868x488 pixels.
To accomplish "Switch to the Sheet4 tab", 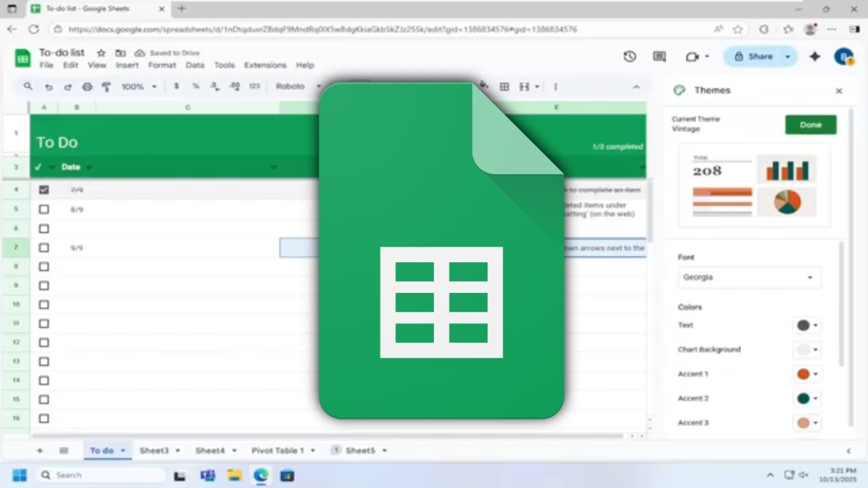I will click(x=210, y=450).
